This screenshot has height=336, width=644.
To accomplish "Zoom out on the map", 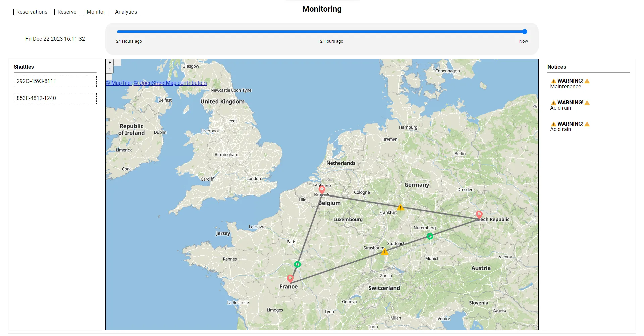I will tap(117, 63).
